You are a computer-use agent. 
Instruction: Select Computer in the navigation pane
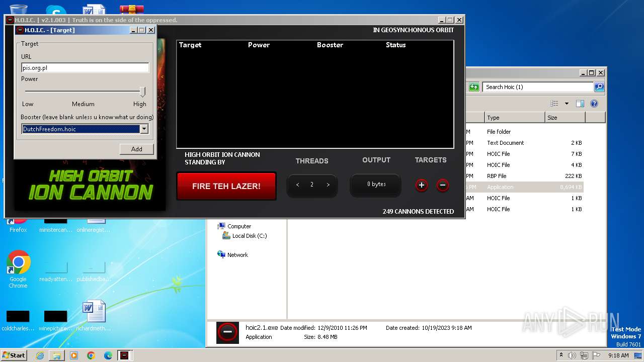click(x=234, y=226)
